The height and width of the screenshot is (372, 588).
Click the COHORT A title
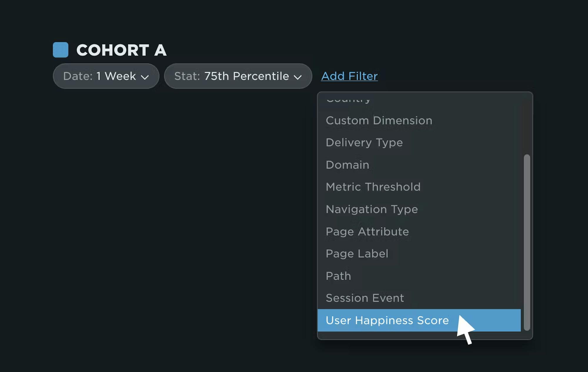tap(121, 50)
